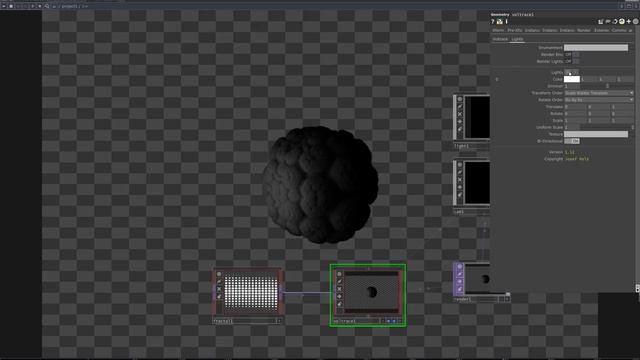Switch to the Xform tab

498,30
